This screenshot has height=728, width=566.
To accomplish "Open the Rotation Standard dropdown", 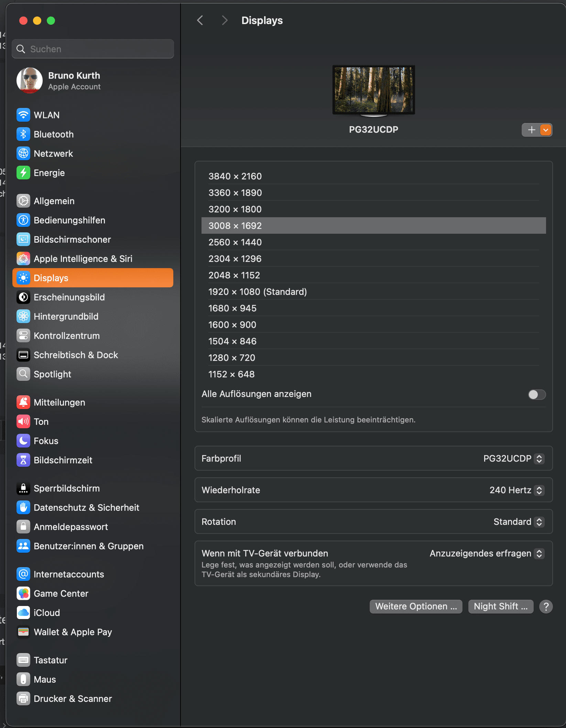I will coord(519,522).
